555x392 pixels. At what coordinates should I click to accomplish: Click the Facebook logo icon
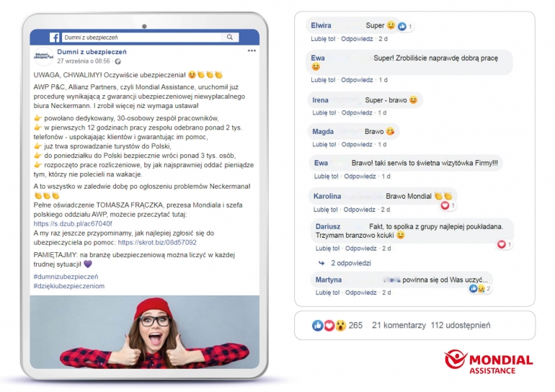54,37
